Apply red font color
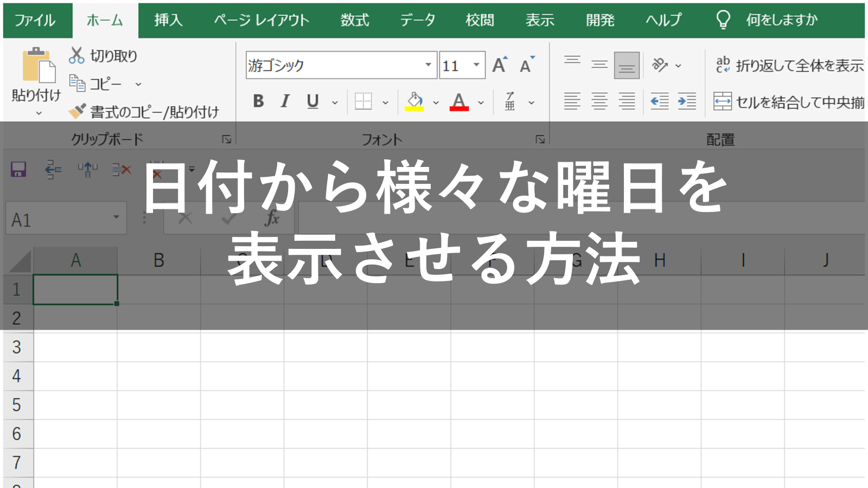Image resolution: width=868 pixels, height=488 pixels. point(459,101)
